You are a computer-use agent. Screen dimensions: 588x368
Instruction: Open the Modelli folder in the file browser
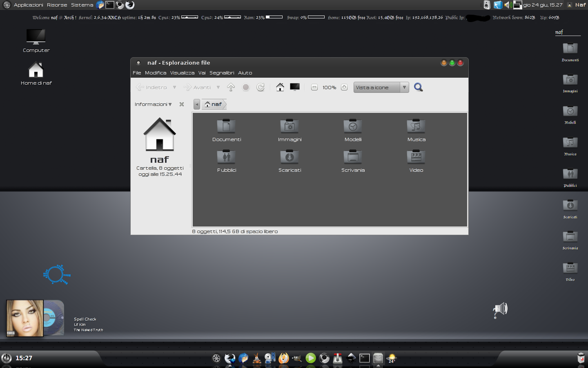coord(353,130)
